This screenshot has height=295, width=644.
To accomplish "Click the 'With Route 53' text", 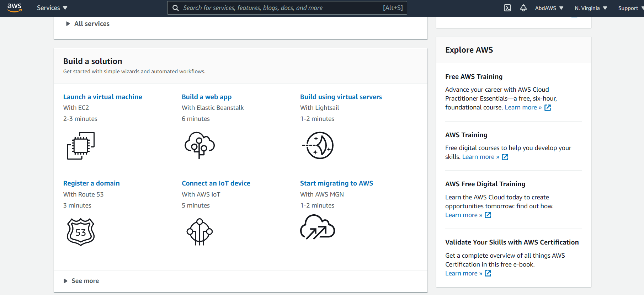I will point(83,194).
